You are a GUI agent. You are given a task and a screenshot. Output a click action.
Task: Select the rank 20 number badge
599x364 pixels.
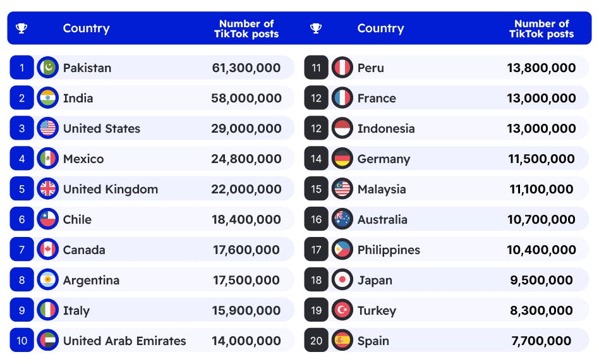[316, 341]
